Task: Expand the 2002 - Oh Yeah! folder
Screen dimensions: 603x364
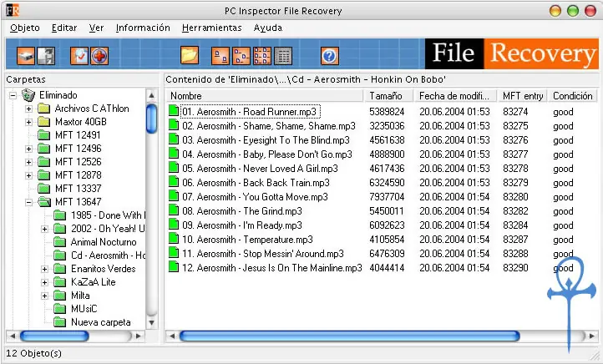Action: pos(44,229)
